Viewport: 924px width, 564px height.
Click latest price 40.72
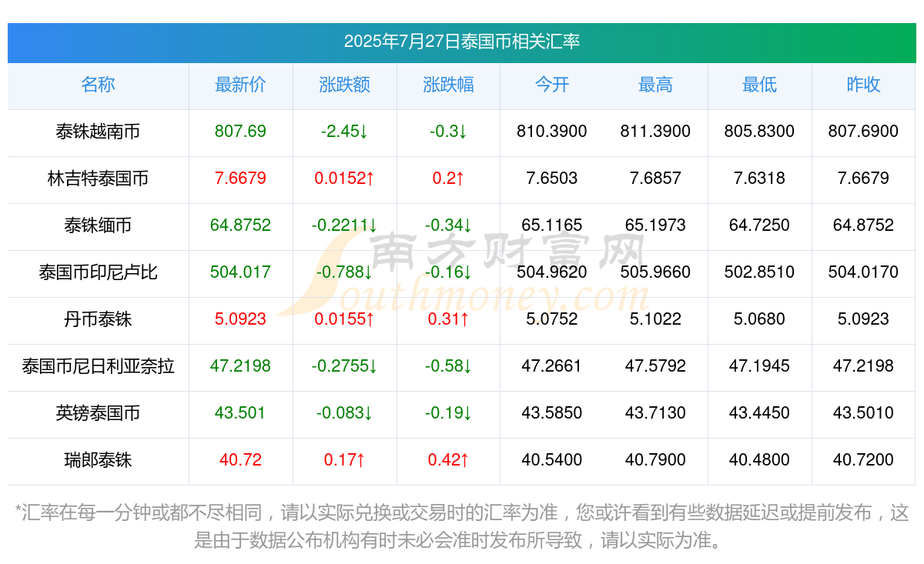coord(240,460)
